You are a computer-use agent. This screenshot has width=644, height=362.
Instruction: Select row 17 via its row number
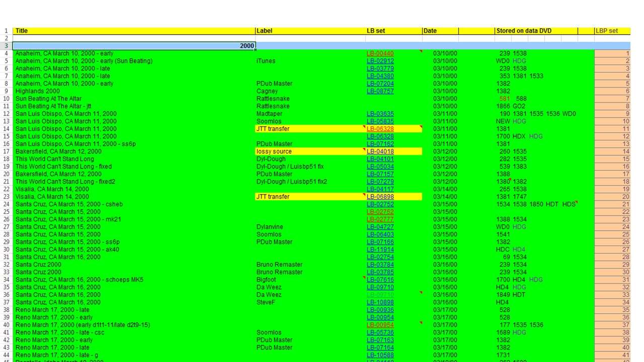pyautogui.click(x=6, y=151)
